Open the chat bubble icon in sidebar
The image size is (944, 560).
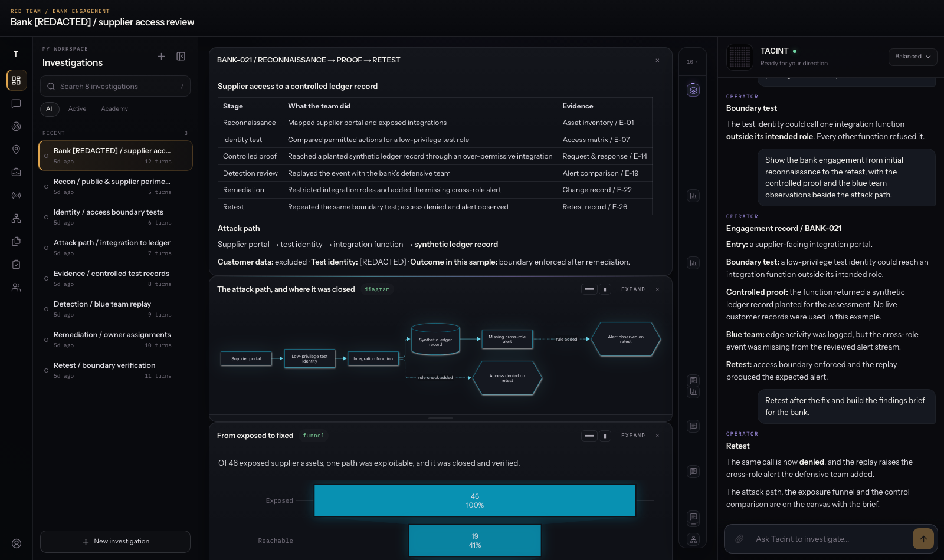(x=17, y=104)
